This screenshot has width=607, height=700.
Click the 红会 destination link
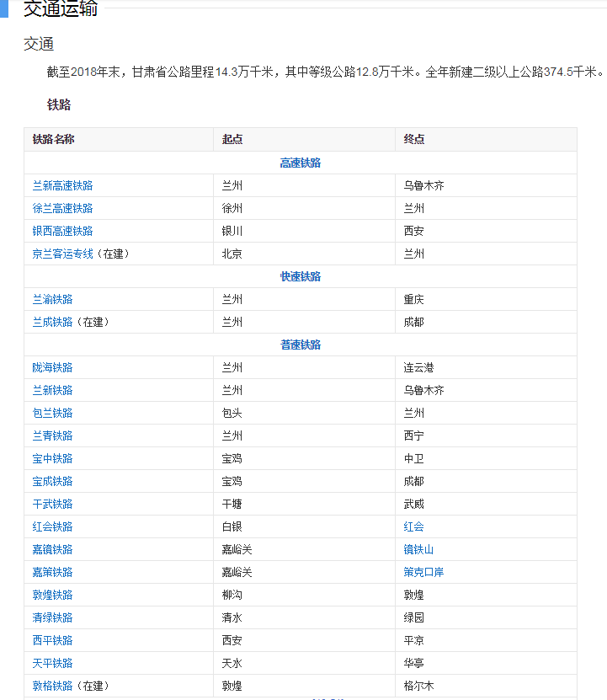[x=413, y=527]
